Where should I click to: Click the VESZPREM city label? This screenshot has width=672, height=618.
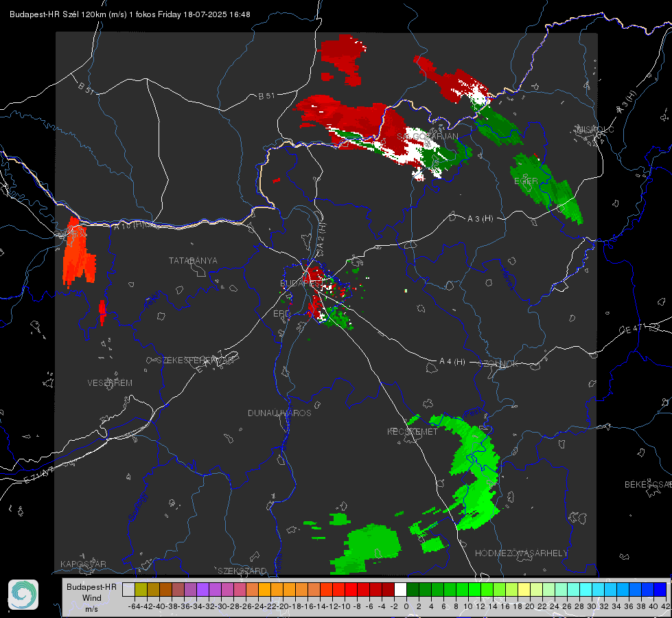tap(110, 383)
